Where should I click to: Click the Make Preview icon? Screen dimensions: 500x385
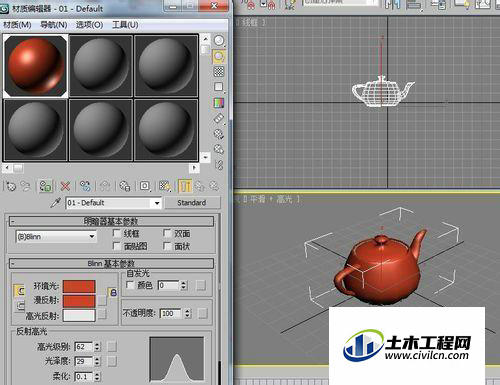[x=219, y=118]
